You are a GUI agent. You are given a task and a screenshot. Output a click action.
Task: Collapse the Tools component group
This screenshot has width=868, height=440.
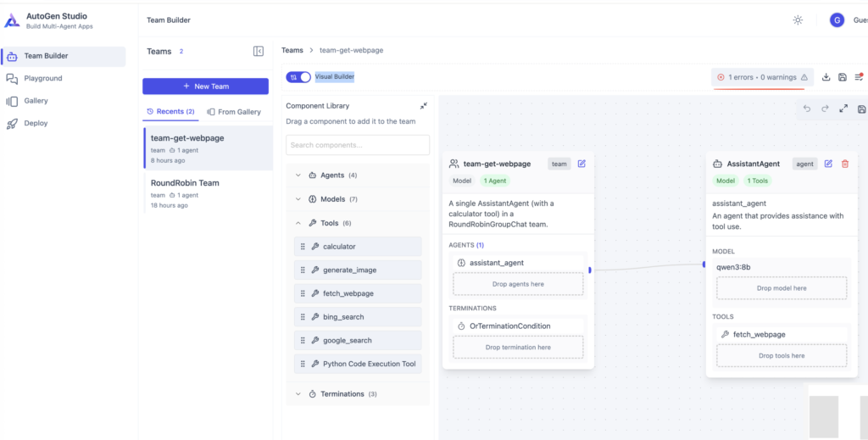point(358,224)
